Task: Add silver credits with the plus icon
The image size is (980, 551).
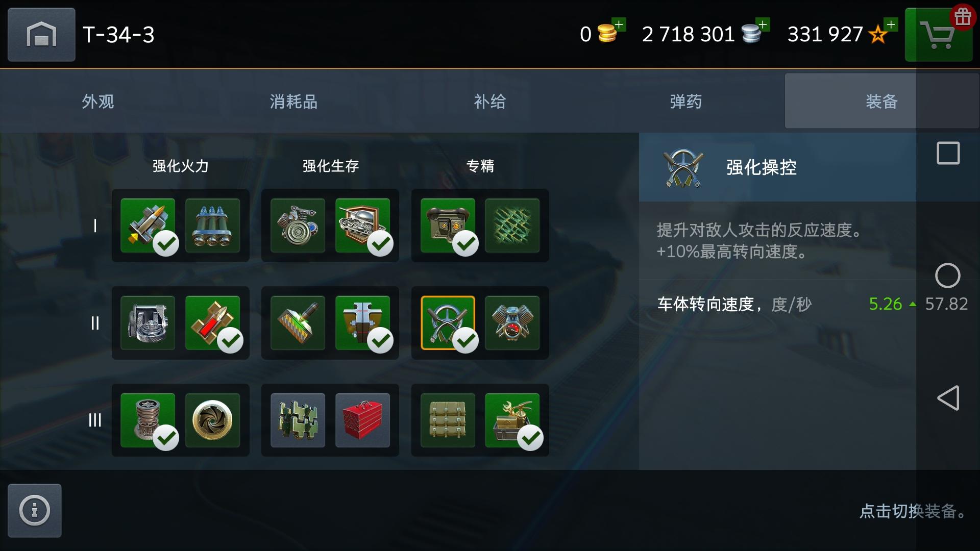Action: coord(763,24)
